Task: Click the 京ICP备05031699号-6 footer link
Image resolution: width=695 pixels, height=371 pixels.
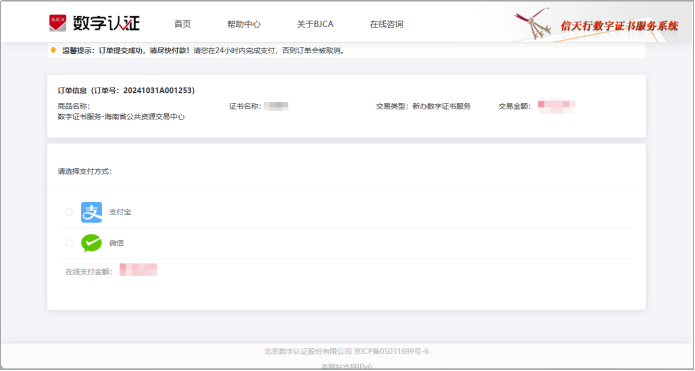Action: [391, 351]
